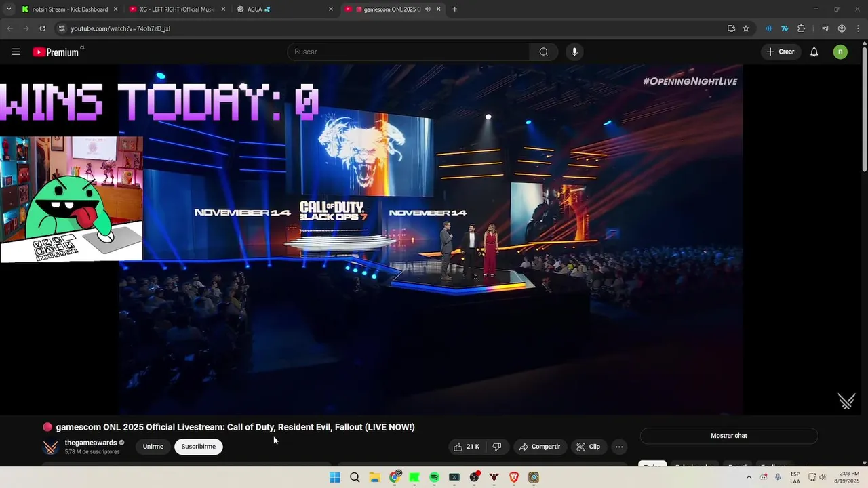Open the green account avatar menu
The image size is (868, 488).
coord(840,52)
